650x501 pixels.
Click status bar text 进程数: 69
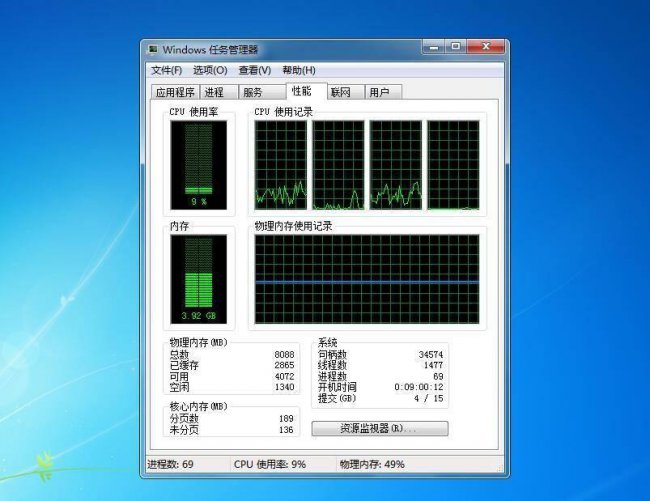(170, 464)
